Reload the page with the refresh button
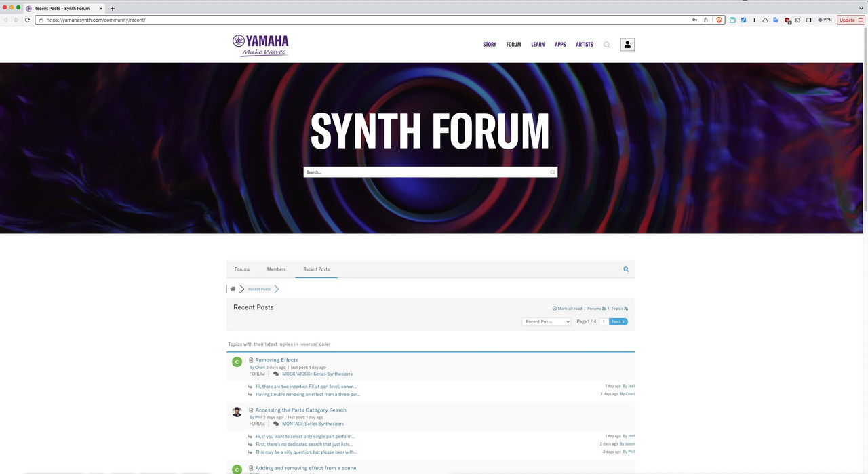Viewport: 868px width, 474px height. [x=27, y=20]
